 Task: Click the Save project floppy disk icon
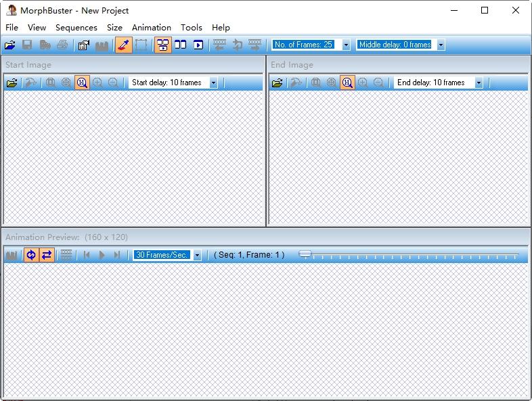pyautogui.click(x=27, y=45)
